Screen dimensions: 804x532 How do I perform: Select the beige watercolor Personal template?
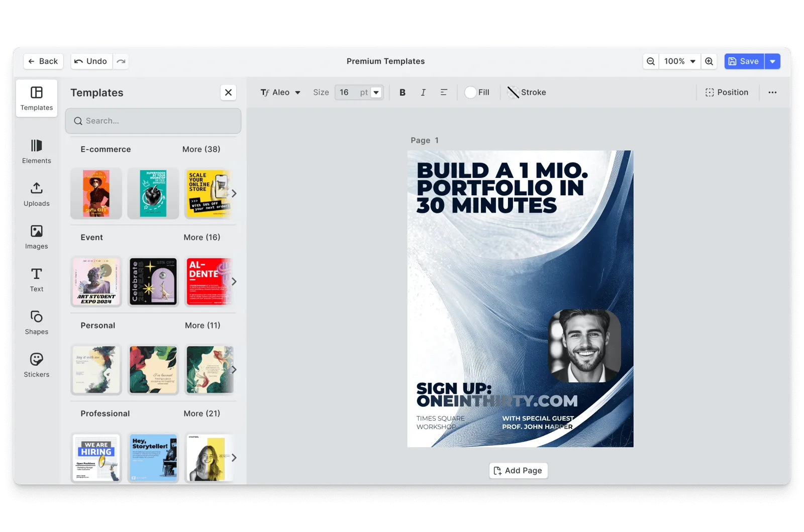tap(96, 369)
